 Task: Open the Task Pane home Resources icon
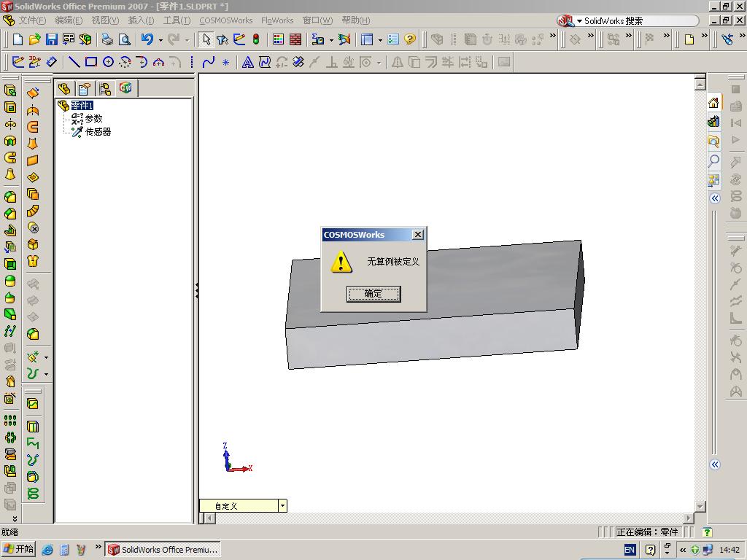(713, 102)
